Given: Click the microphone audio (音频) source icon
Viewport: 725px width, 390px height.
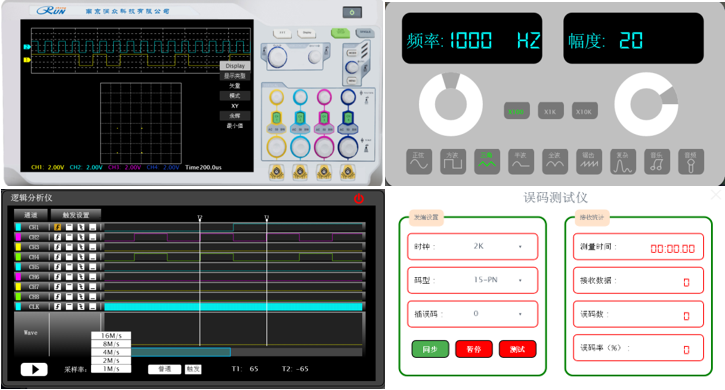Looking at the screenshot, I should (x=691, y=161).
